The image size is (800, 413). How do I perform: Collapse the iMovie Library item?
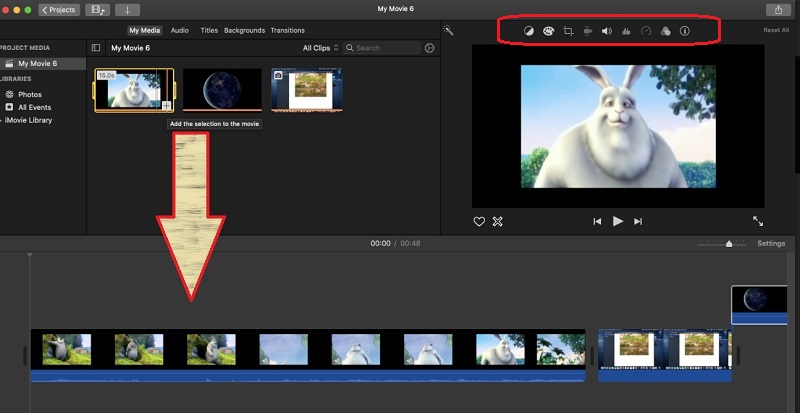coord(2,120)
